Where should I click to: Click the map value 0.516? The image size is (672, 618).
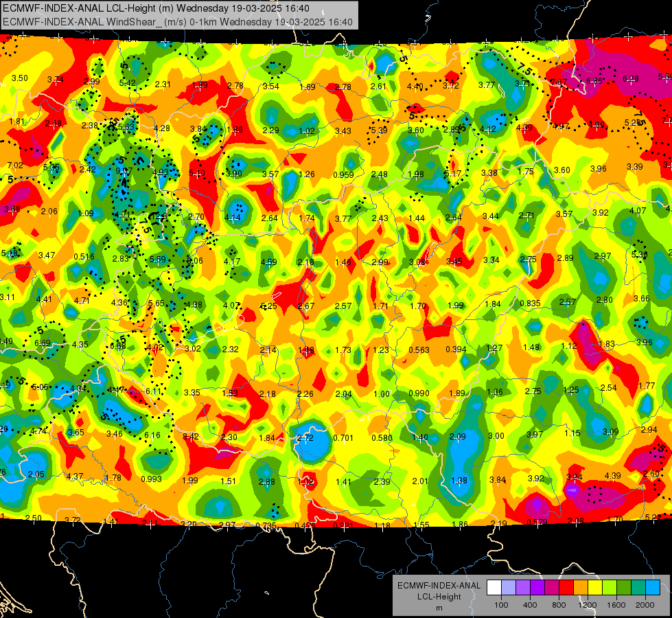[84, 256]
